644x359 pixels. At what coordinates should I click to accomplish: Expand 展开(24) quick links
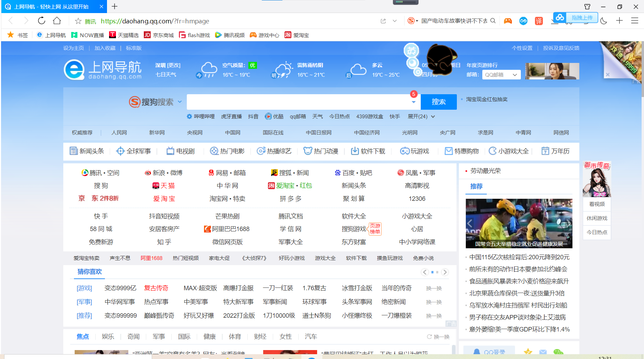point(421,117)
